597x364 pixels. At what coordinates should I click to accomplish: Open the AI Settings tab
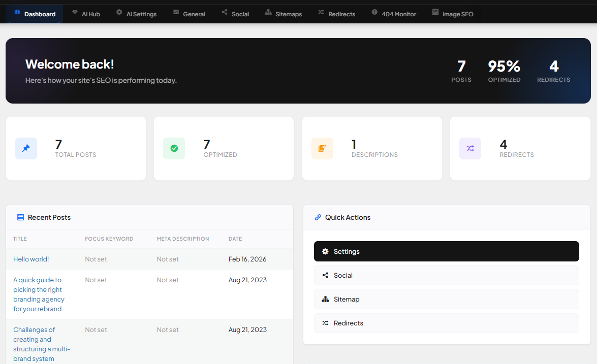click(x=136, y=14)
